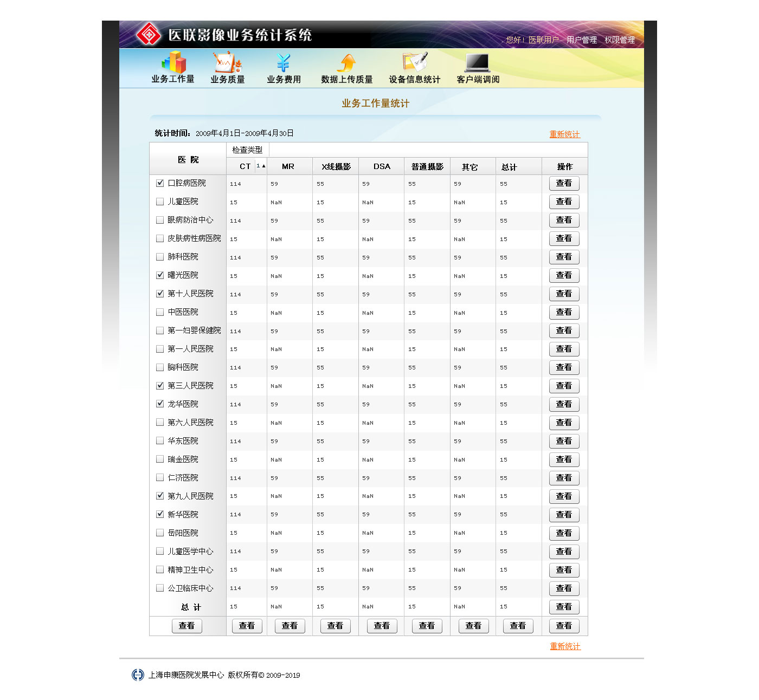The width and height of the screenshot is (759, 700).
Task: Sort by the MR column header
Action: 288,167
